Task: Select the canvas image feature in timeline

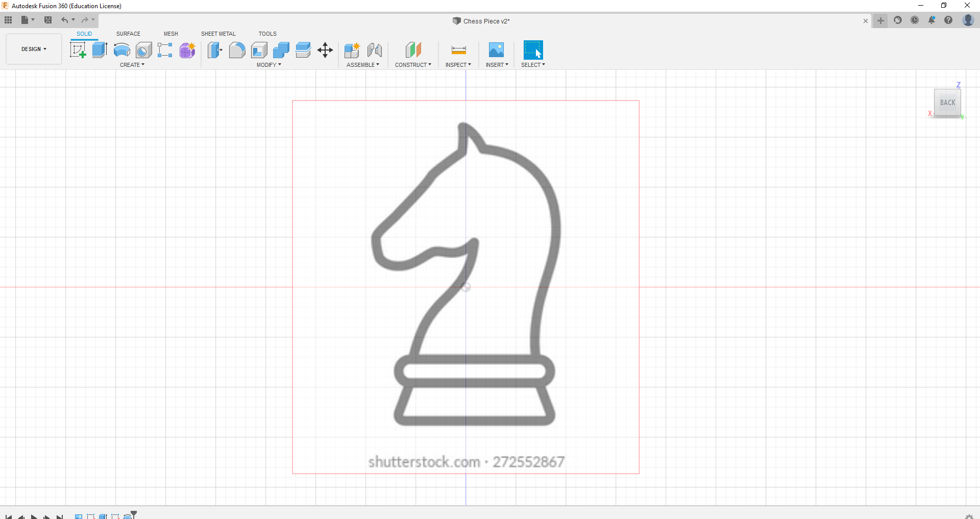Action: [x=79, y=516]
